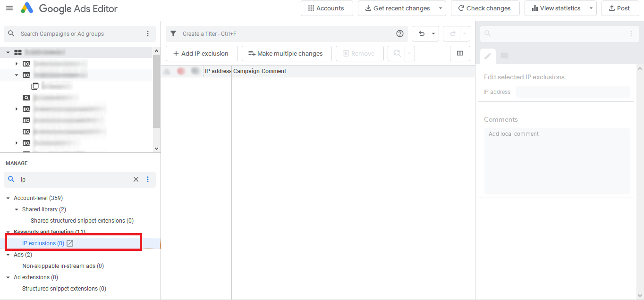This screenshot has height=300, width=644.
Task: Switch to the pencil edit tab
Action: click(x=488, y=56)
